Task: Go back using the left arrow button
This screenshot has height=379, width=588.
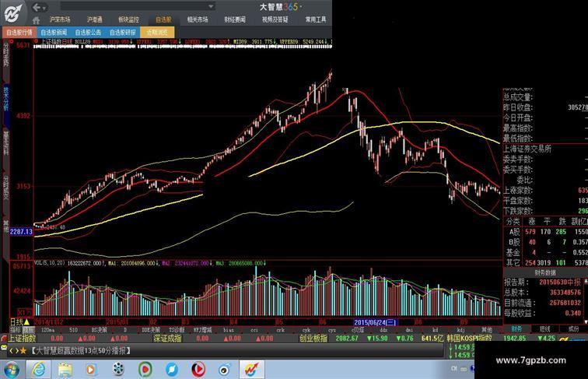Action: (x=37, y=7)
